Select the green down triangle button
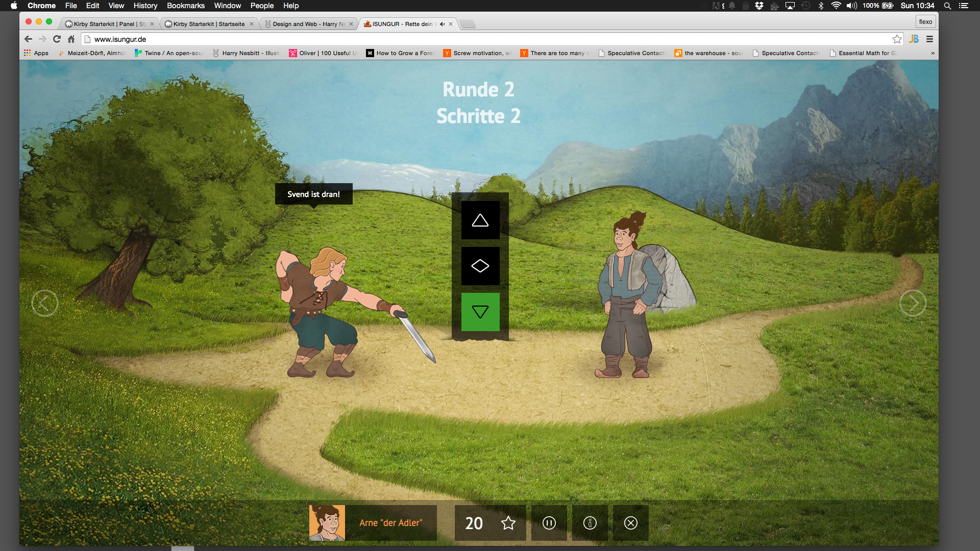This screenshot has width=980, height=551. [x=480, y=312]
